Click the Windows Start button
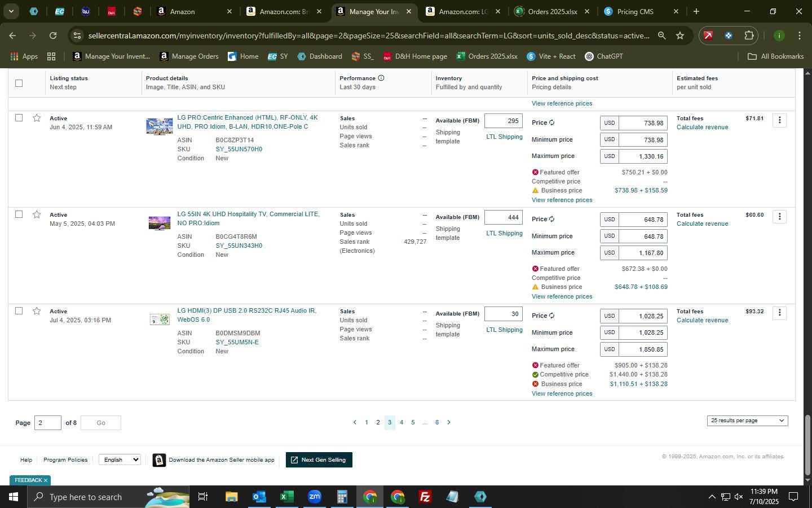 click(14, 497)
